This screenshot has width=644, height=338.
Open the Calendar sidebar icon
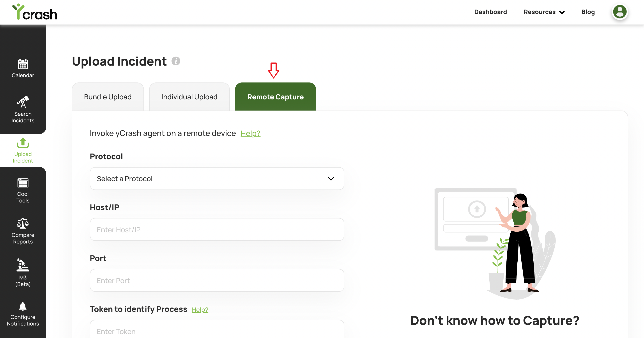[23, 64]
